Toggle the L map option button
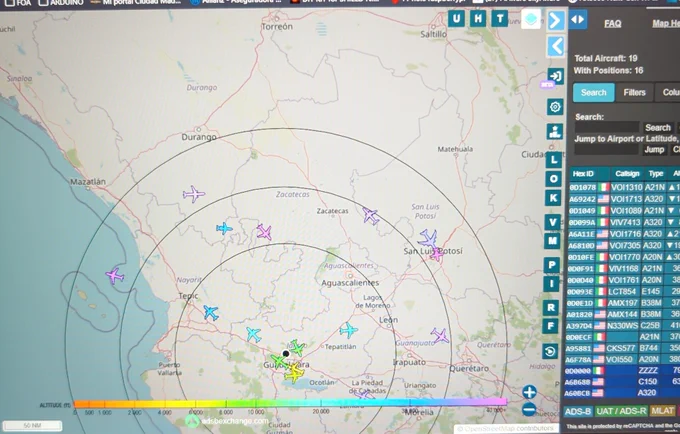The height and width of the screenshot is (434, 680). 554,160
